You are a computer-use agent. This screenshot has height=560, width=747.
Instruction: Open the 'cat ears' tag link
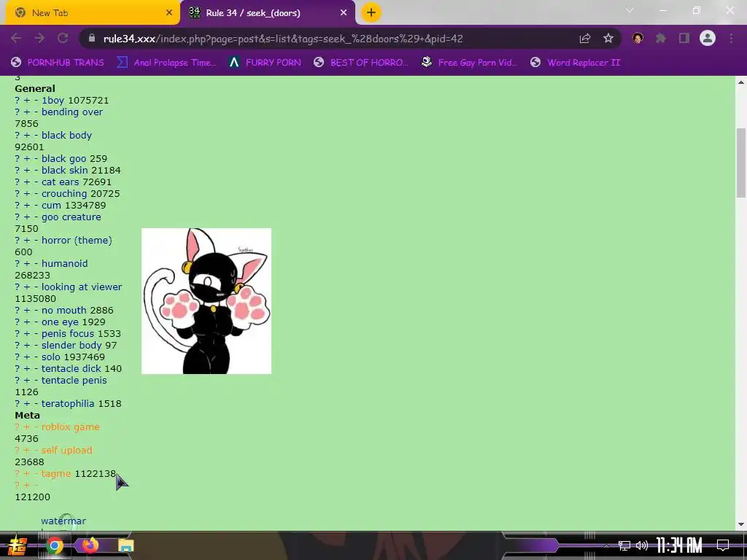[x=60, y=182]
